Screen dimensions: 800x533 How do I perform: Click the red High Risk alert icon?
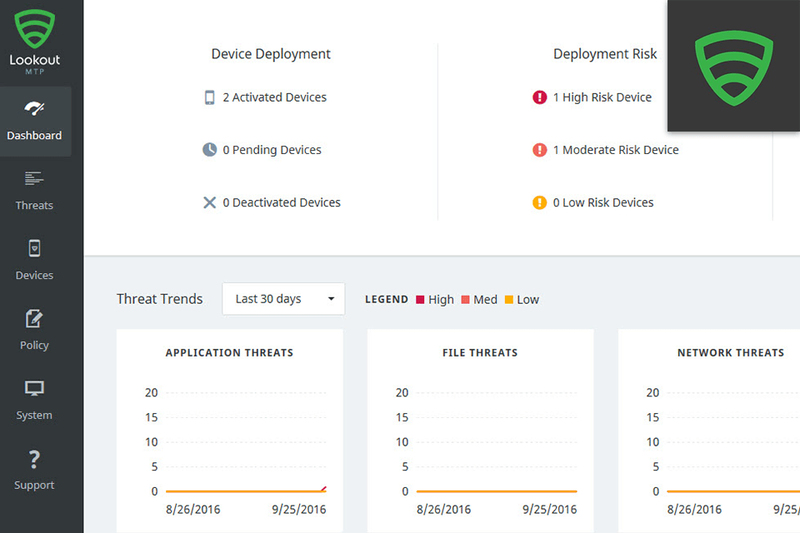pyautogui.click(x=540, y=97)
